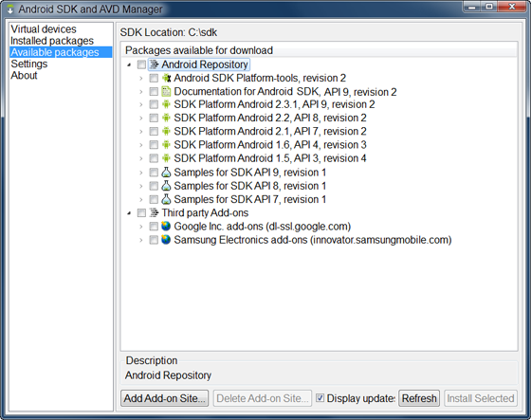Viewport: 531px width, 420px height.
Task: Click the Samples for SDK API 9 flask icon
Action: (166, 173)
